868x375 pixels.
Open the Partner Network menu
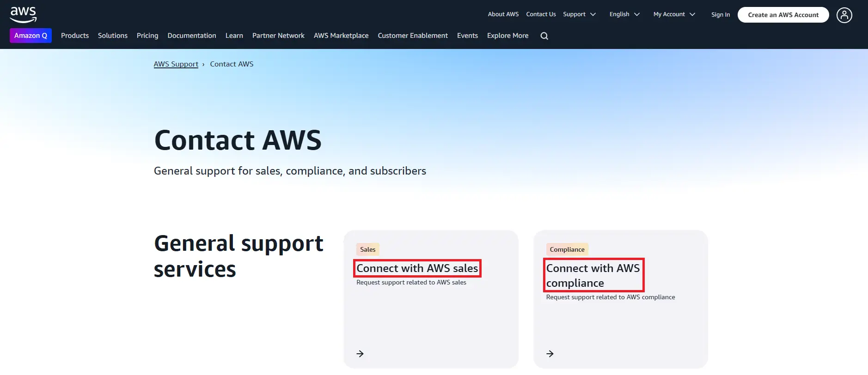click(278, 36)
